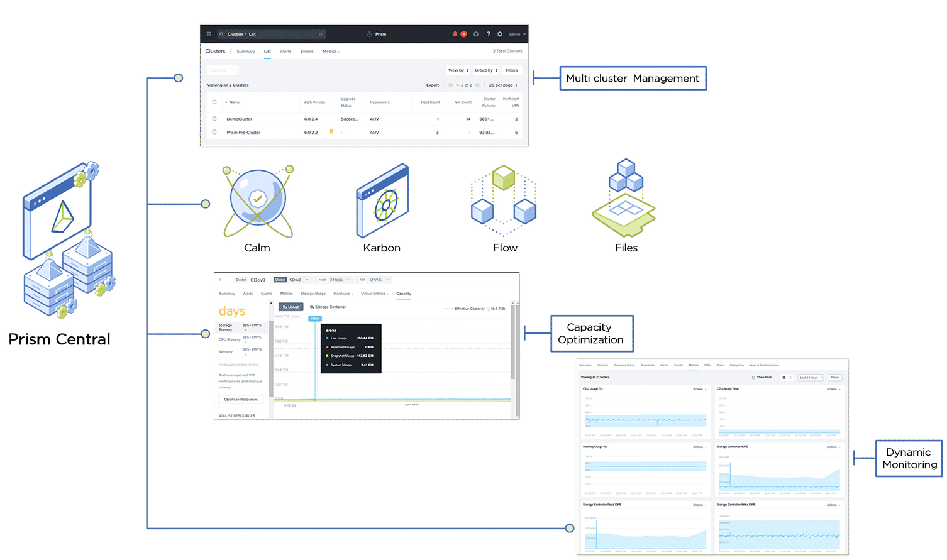This screenshot has height=560, width=947.
Task: Open the DemoCluster name link
Action: coord(239,119)
